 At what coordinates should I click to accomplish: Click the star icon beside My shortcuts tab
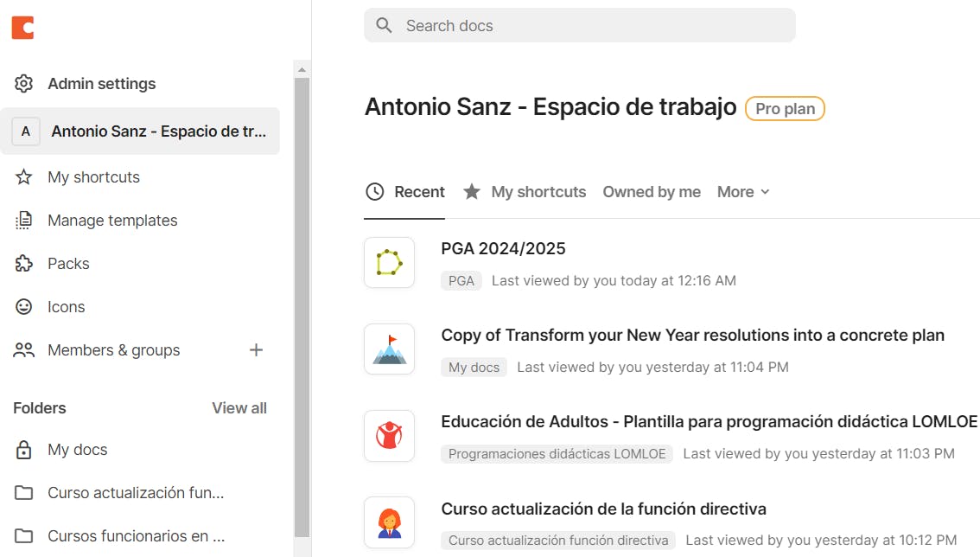(472, 191)
